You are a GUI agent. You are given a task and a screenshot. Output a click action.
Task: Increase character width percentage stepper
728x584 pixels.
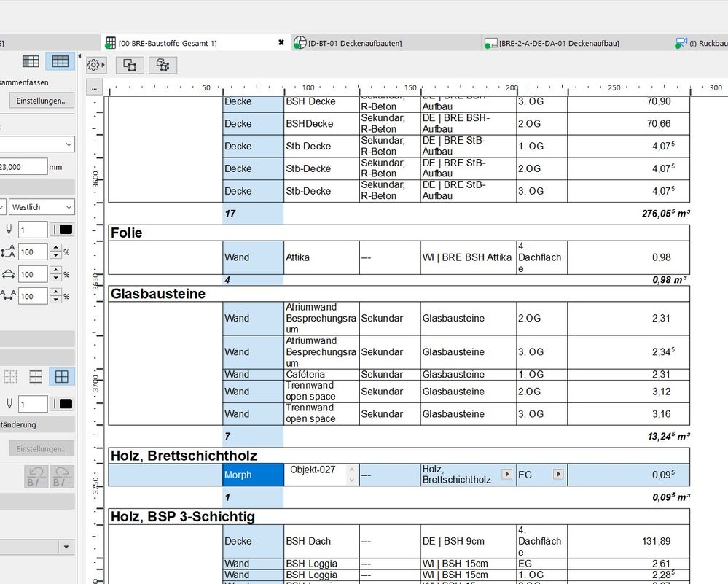[55, 270]
